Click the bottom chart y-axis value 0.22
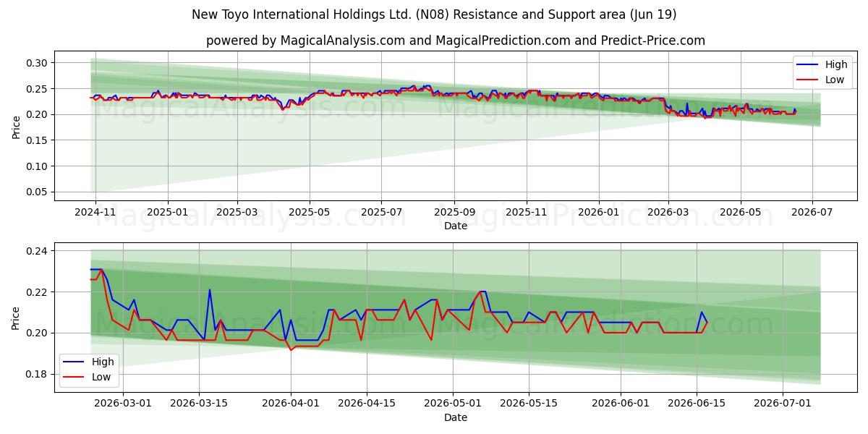The image size is (868, 434). point(36,292)
